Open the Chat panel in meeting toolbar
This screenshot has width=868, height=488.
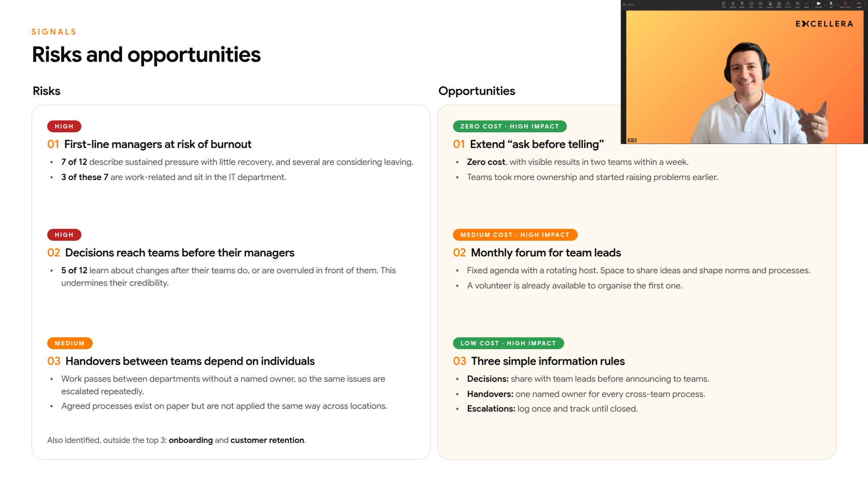[724, 4]
